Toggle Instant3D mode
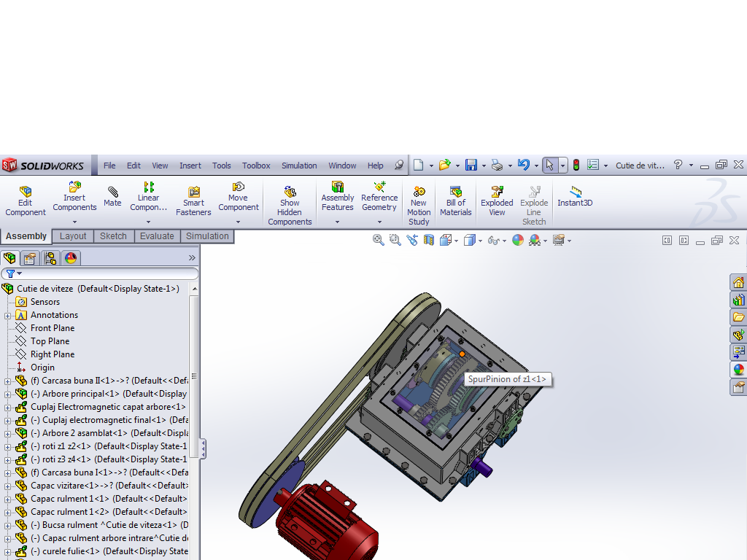The image size is (747, 560). [x=575, y=197]
